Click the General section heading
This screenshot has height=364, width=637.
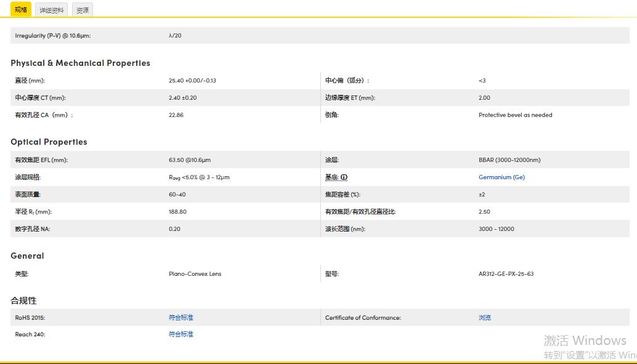(26, 256)
